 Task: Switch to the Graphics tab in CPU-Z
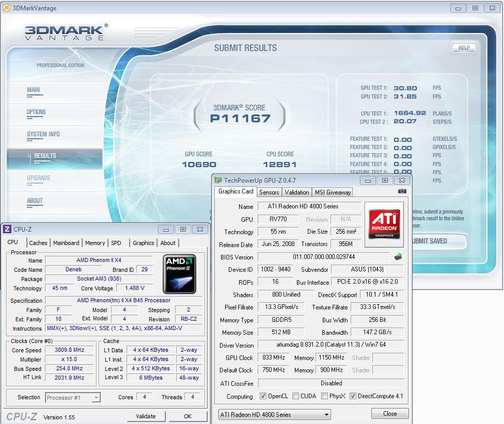pos(144,243)
